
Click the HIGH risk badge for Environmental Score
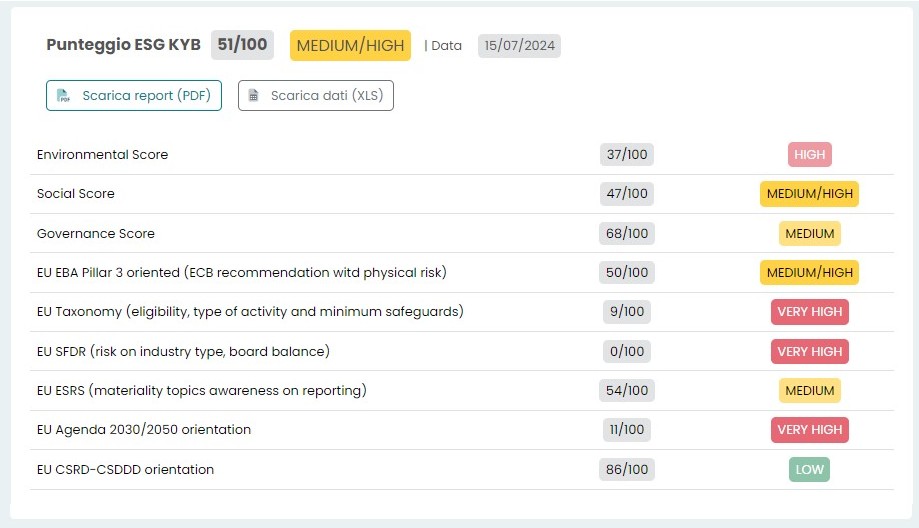point(809,155)
